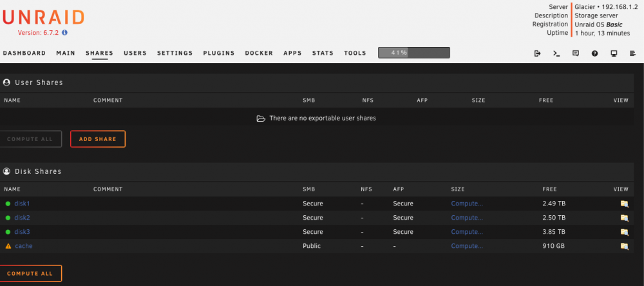
Task: Compute size for disk1 share
Action: [467, 204]
